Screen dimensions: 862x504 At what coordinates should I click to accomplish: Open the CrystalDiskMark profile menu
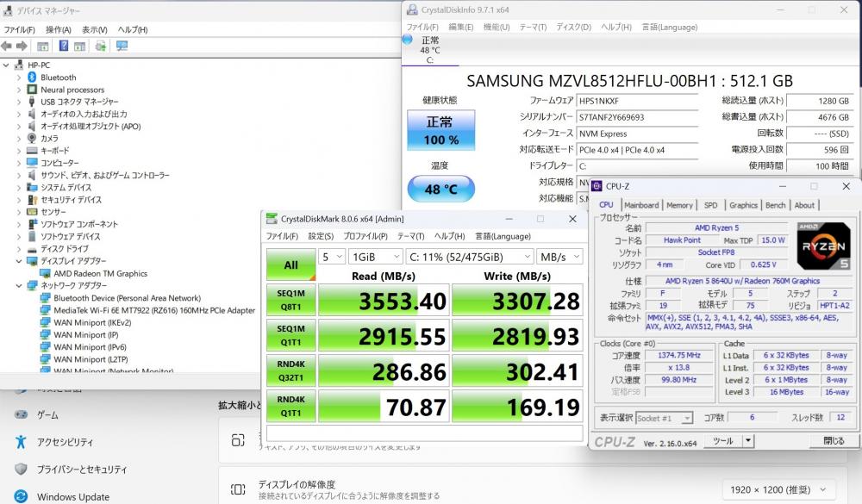365,236
